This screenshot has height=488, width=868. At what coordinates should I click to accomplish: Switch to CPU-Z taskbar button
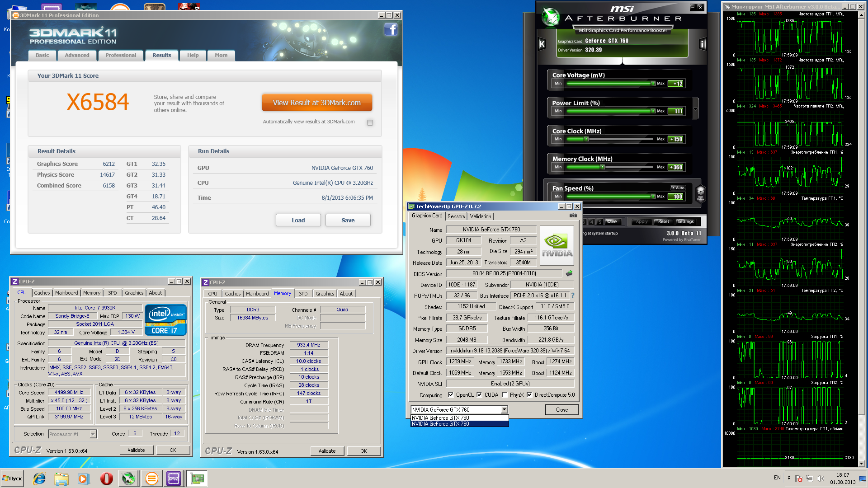coord(174,479)
